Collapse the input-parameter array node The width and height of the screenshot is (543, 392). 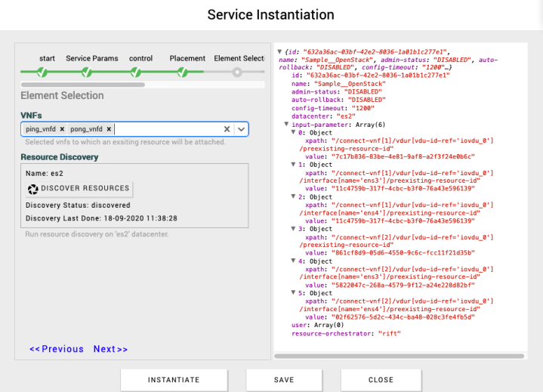click(x=286, y=124)
